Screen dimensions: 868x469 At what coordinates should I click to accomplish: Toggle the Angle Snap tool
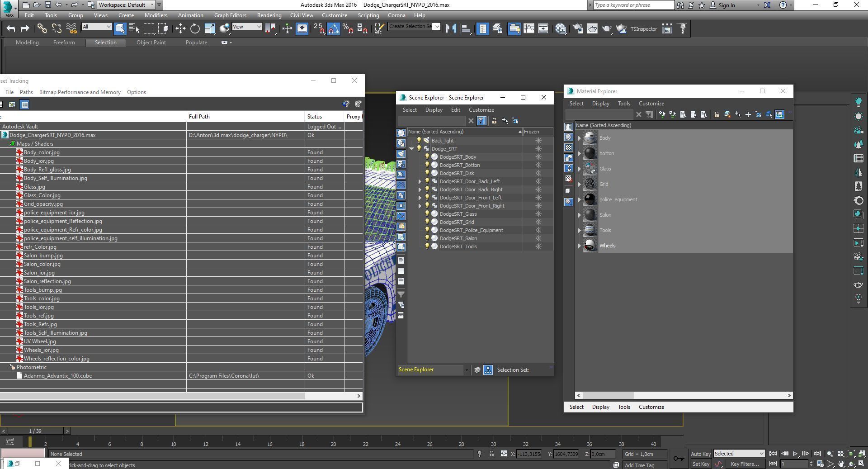pyautogui.click(x=333, y=28)
